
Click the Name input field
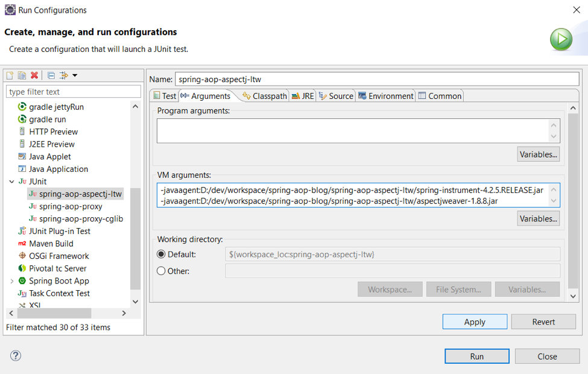[x=377, y=79]
